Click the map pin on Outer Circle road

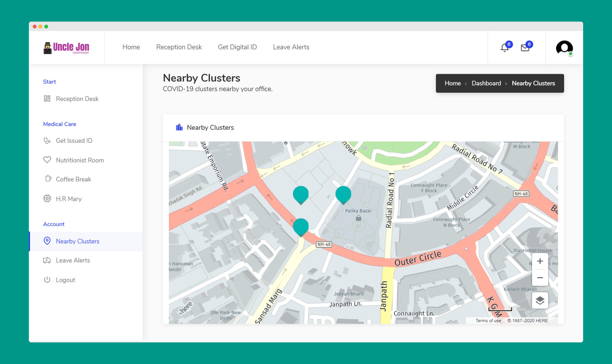coord(301,227)
